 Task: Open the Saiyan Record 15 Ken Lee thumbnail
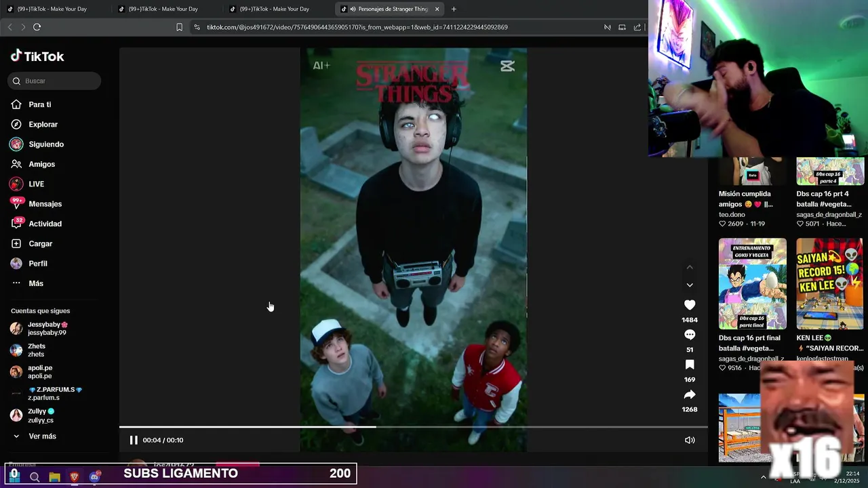pos(830,283)
